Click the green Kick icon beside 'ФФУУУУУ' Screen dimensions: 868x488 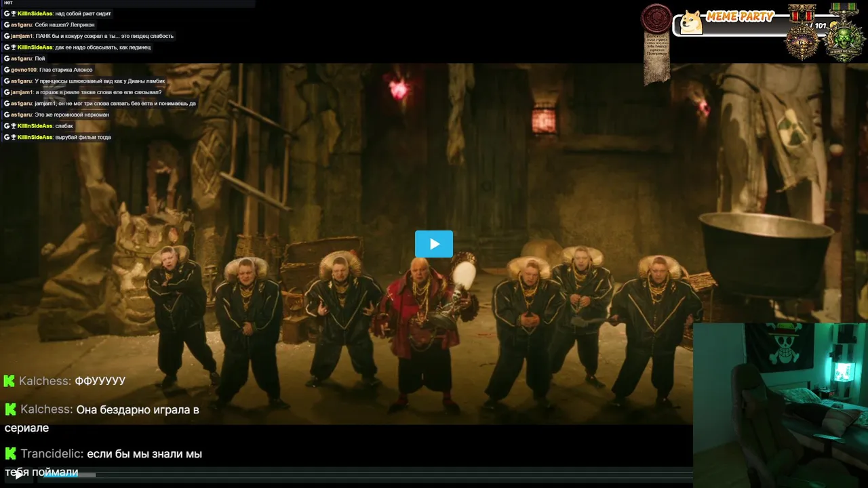(9, 381)
